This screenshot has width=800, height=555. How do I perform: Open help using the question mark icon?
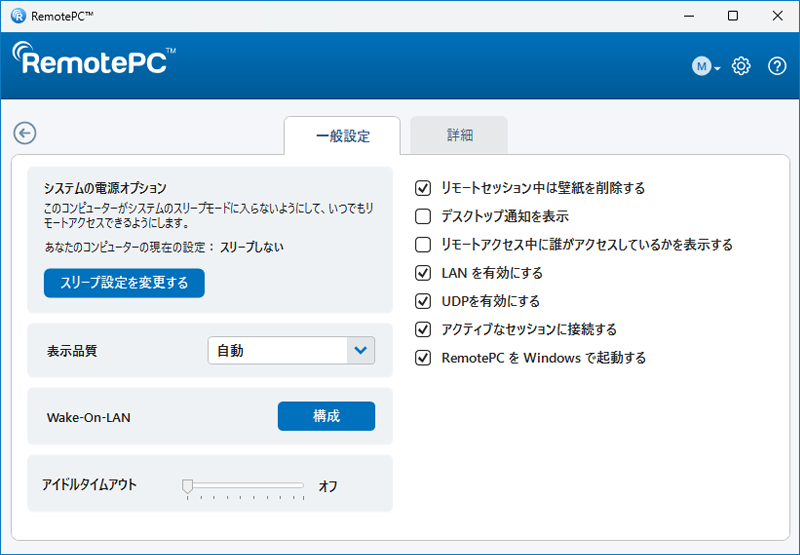pyautogui.click(x=777, y=66)
